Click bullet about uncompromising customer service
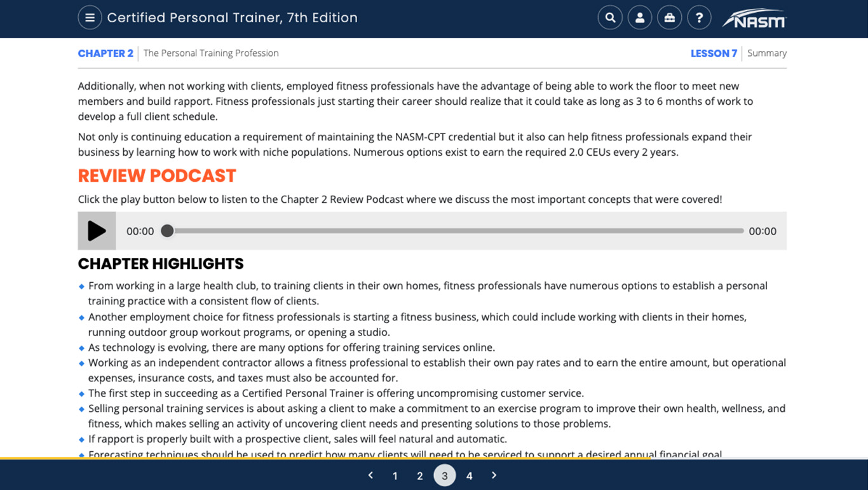Image resolution: width=868 pixels, height=490 pixels. (336, 393)
